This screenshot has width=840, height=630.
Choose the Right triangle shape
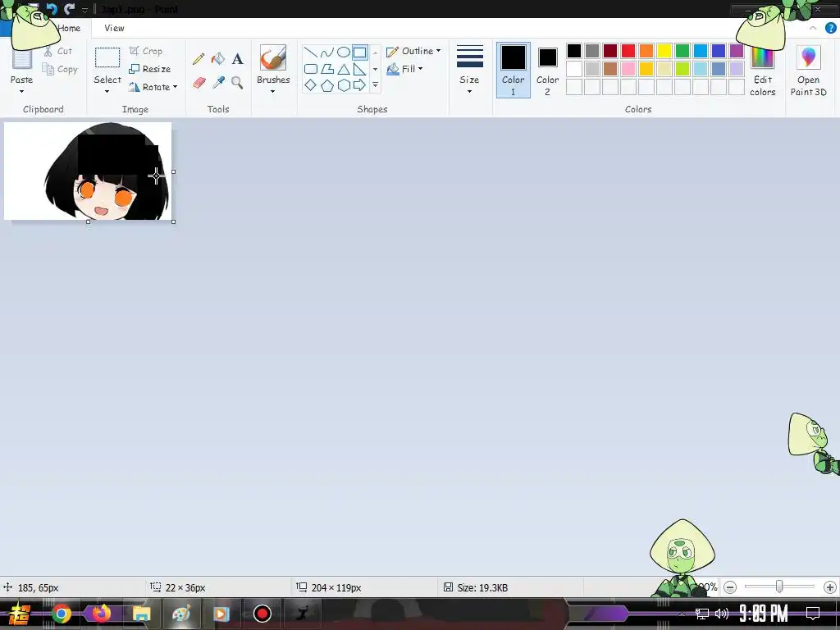[x=359, y=69]
